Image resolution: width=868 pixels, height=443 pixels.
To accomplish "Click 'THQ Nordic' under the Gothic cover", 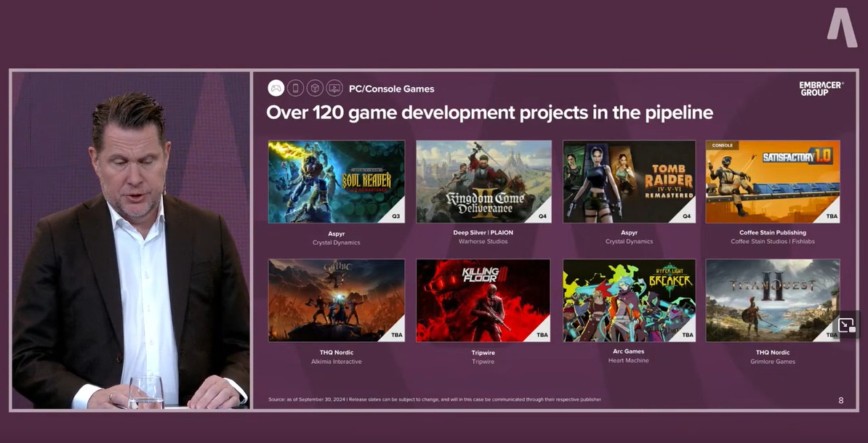I will click(337, 352).
